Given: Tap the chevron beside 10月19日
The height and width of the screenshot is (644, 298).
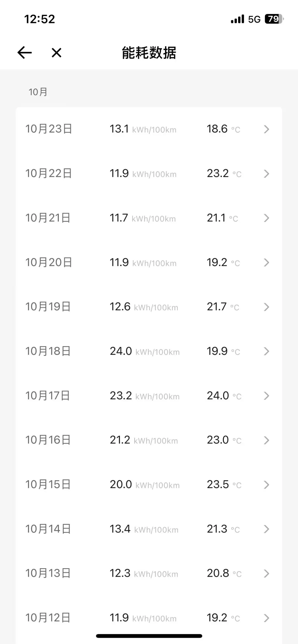Looking at the screenshot, I should [266, 307].
